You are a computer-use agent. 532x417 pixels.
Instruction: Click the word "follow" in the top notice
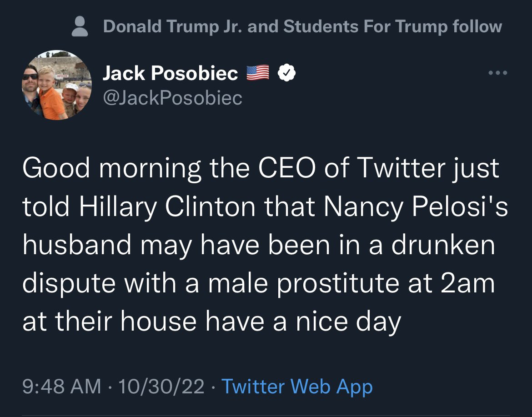(477, 26)
